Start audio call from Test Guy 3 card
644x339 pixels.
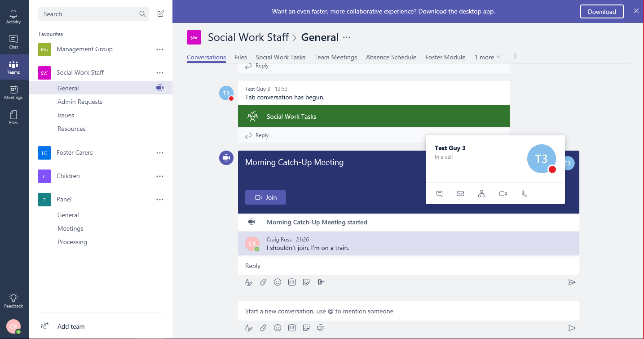(524, 194)
